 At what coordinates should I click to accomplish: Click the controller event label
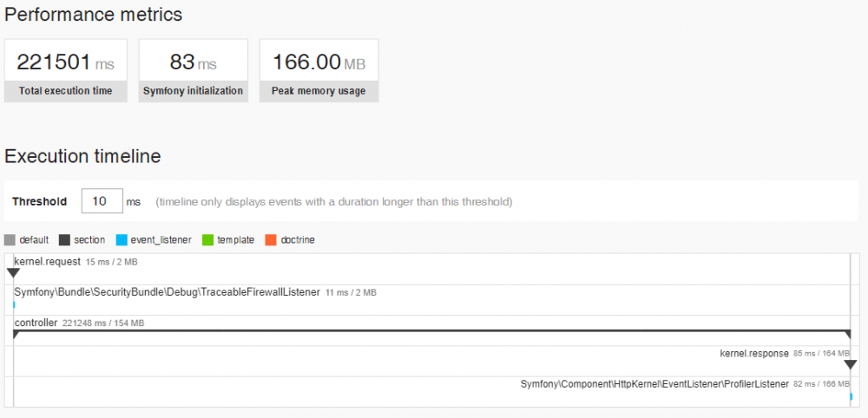[x=36, y=323]
